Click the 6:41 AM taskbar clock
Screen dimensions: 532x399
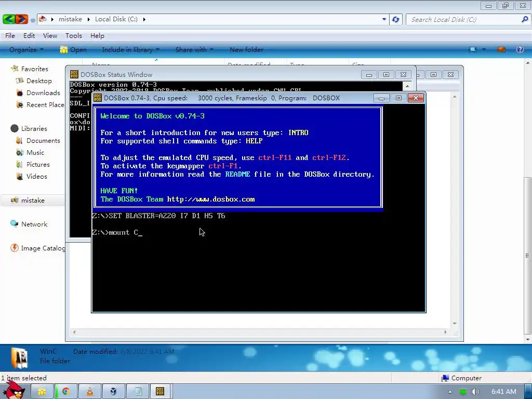pos(503,392)
